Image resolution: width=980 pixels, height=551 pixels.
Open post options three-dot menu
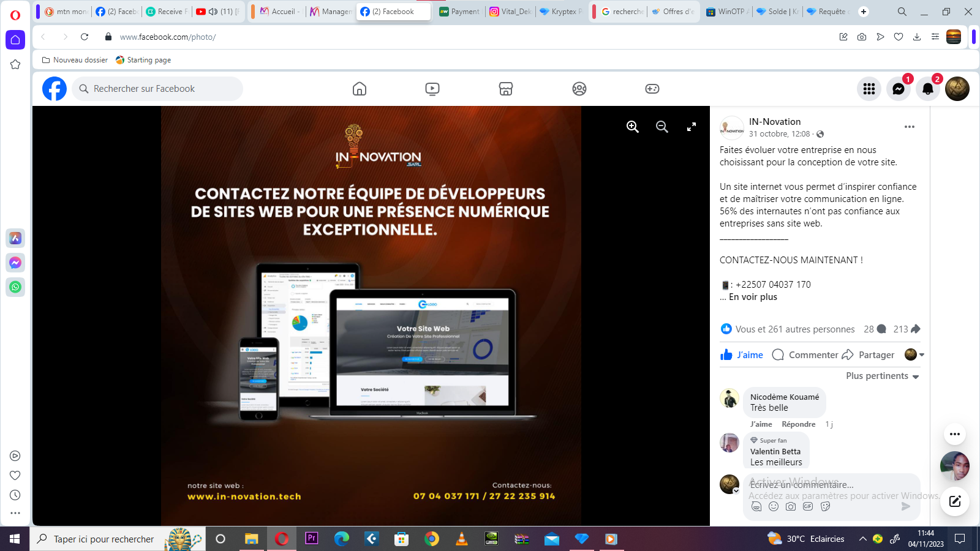click(910, 127)
